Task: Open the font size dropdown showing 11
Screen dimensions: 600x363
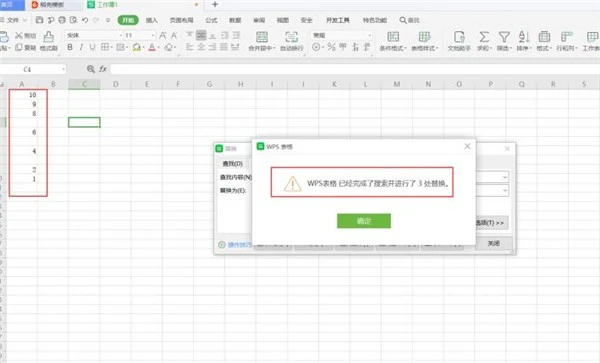Action: (x=139, y=35)
